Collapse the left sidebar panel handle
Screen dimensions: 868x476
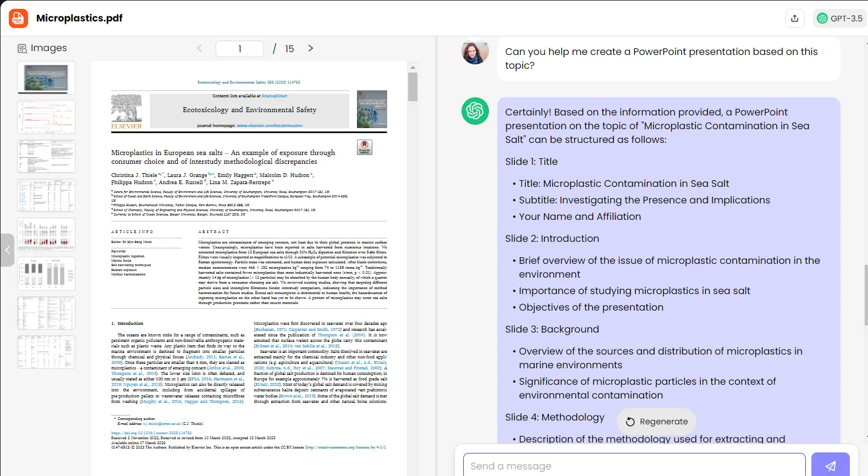(7, 250)
